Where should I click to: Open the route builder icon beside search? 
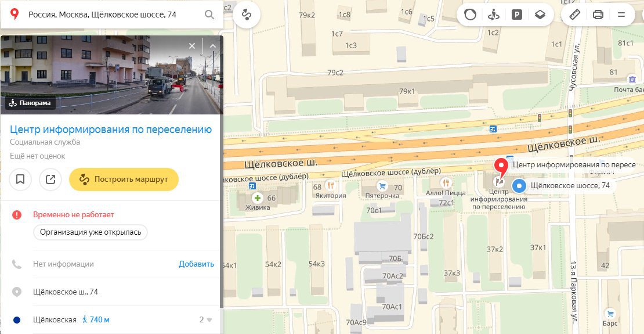(247, 15)
